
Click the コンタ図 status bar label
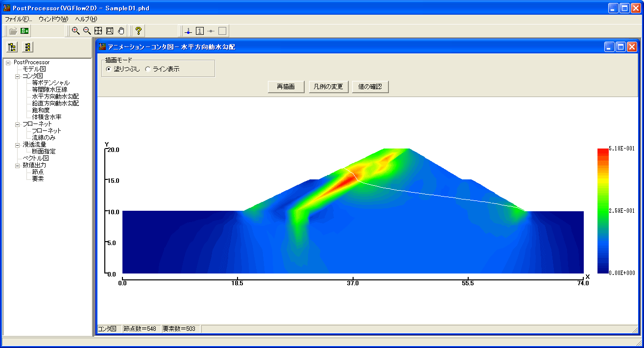(107, 329)
